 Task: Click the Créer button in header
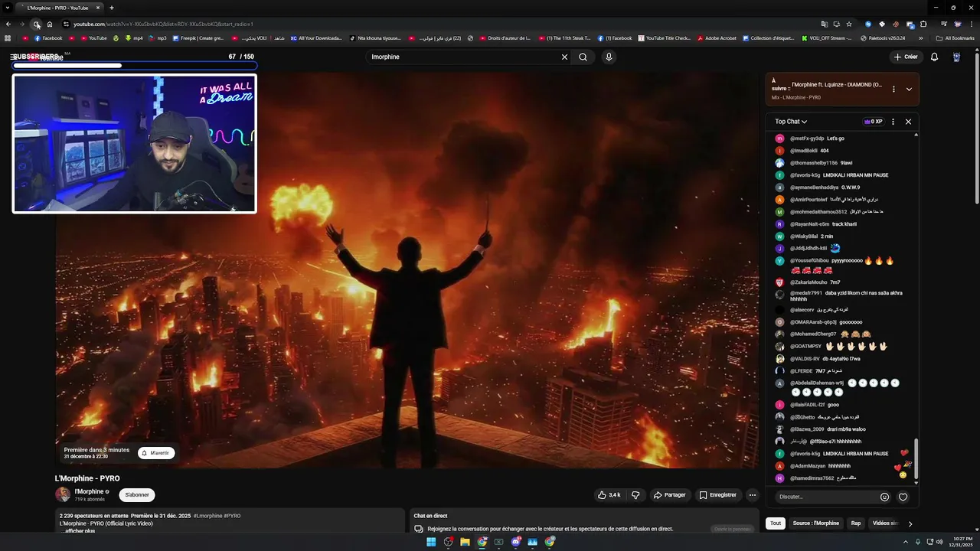click(906, 57)
